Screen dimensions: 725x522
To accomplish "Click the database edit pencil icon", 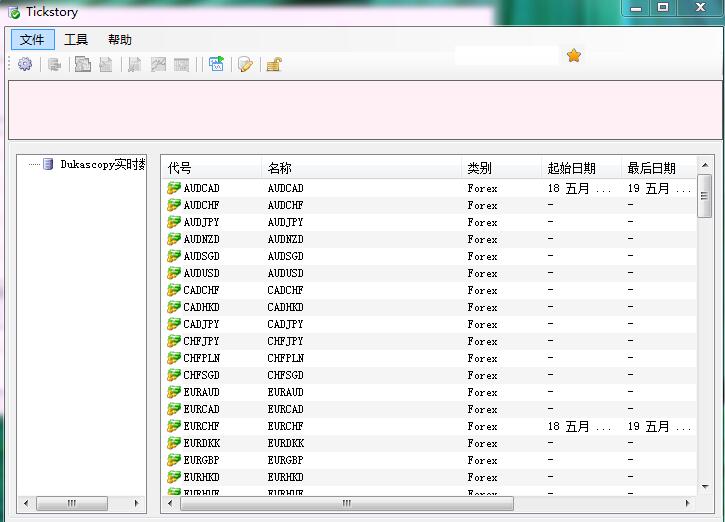I will tap(246, 64).
